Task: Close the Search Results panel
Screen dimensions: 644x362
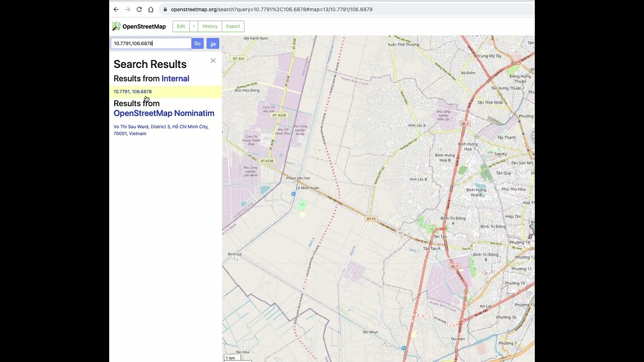Action: 213,60
